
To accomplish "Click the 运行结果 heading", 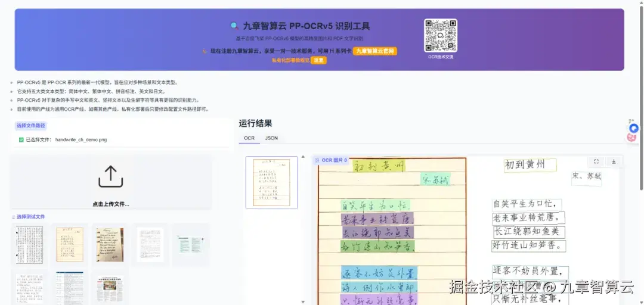I will coord(255,123).
